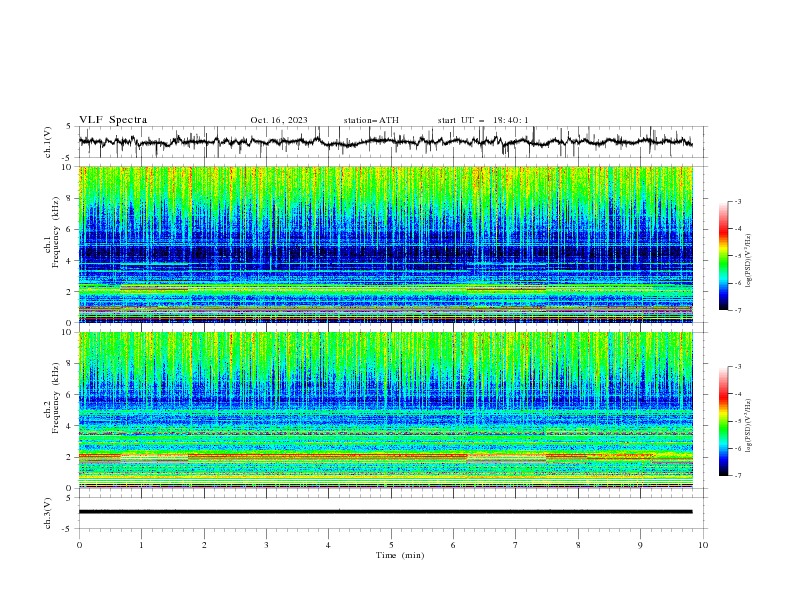The image size is (792, 612).
Task: Click the ch.1 voltage waveform trace
Action: tap(385, 142)
